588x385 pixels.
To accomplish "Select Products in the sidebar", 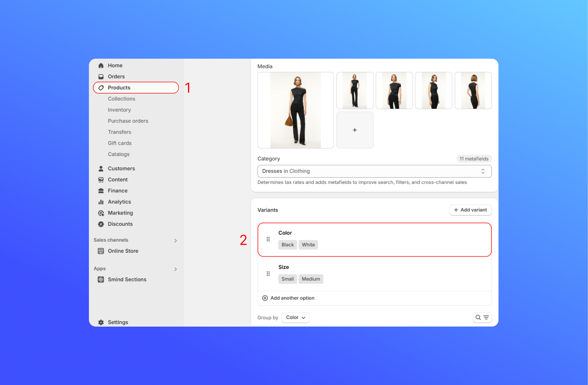I will 136,88.
